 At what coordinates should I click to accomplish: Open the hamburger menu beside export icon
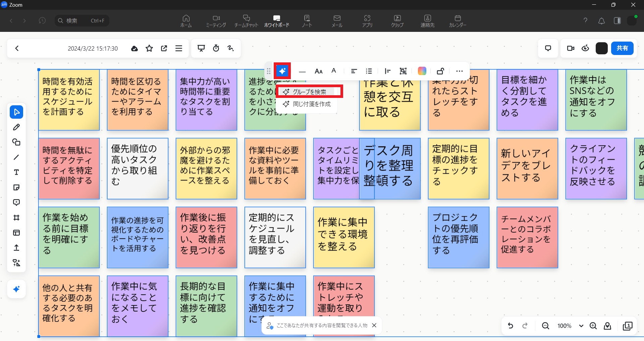click(179, 48)
